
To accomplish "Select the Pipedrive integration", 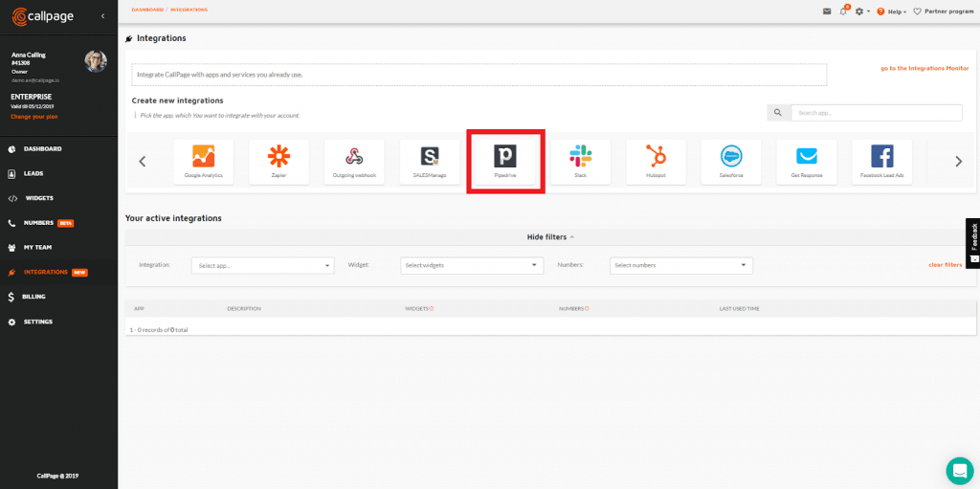I will pyautogui.click(x=505, y=162).
